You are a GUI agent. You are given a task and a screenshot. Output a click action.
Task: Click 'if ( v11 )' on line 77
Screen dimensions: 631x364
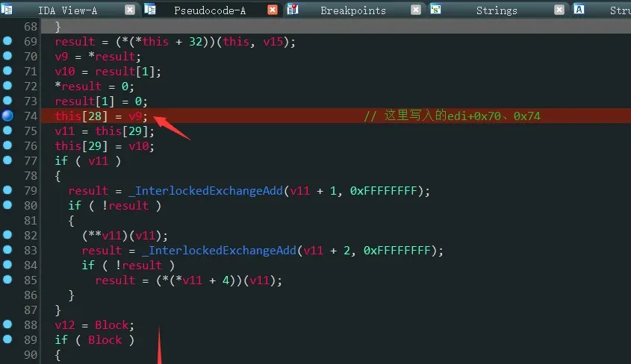point(87,160)
